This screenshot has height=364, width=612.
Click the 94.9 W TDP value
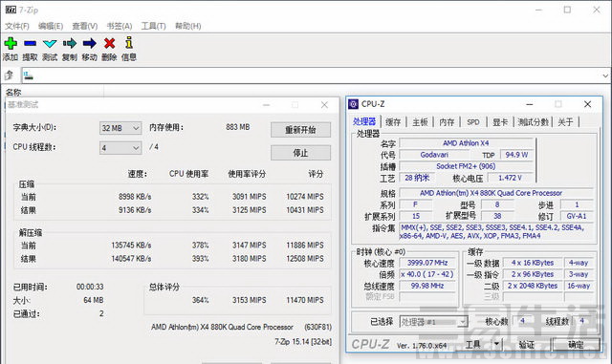516,155
